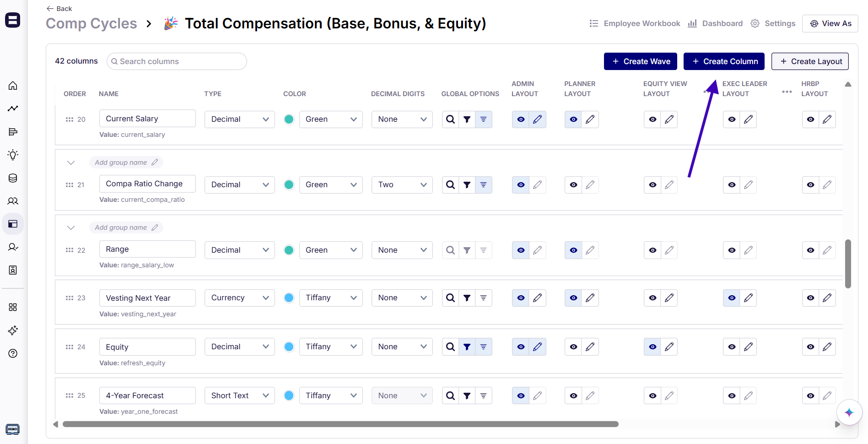Click the Create Wave button
Image resolution: width=868 pixels, height=444 pixels.
click(x=640, y=61)
